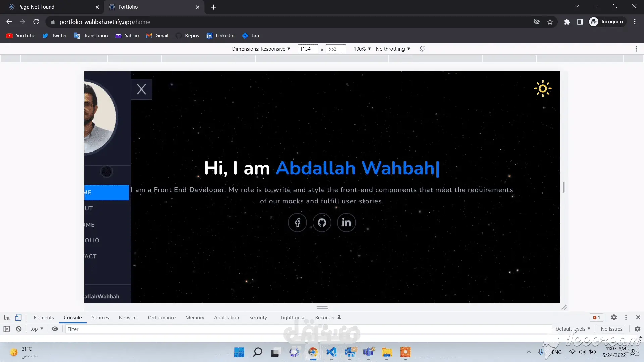
Task: Toggle the sun light-mode icon
Action: tap(542, 89)
